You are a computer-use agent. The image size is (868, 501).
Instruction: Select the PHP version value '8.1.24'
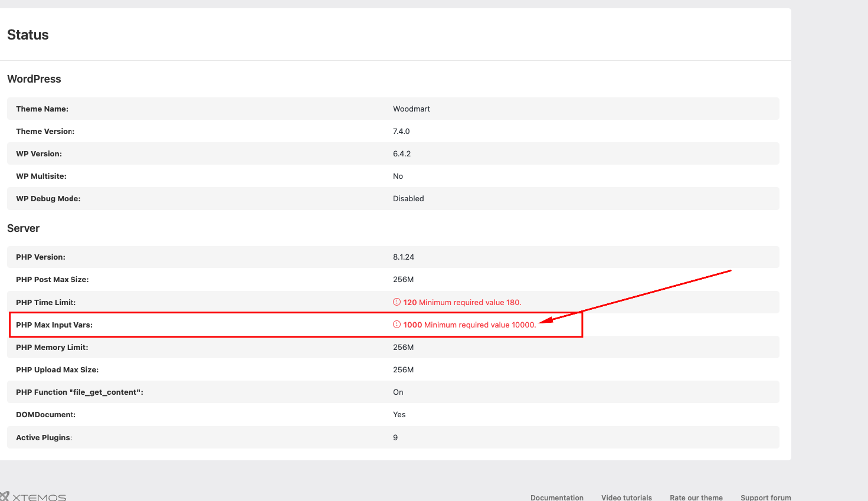coord(404,257)
